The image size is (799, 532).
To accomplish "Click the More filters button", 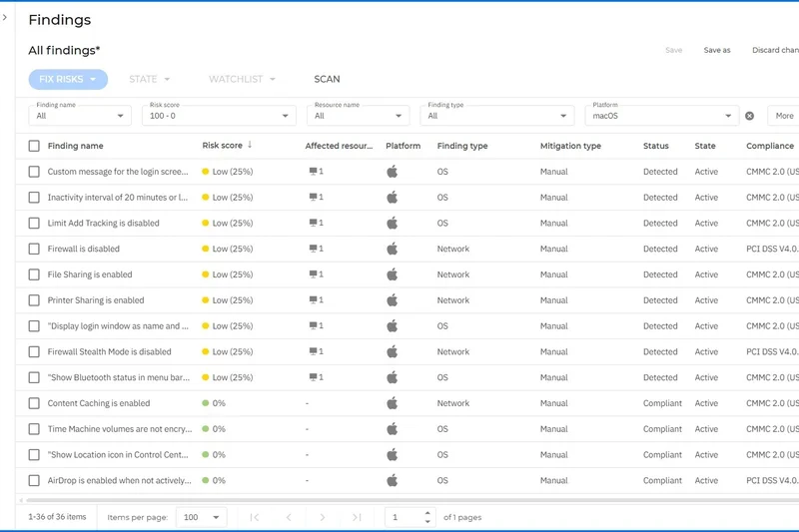I will pos(784,116).
